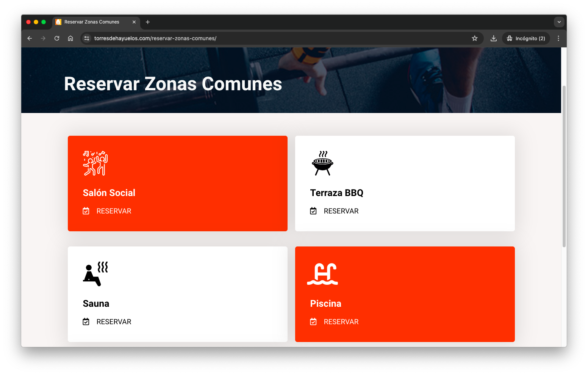Viewport: 588px width, 375px height.
Task: Click the Salón Social heading
Action: [x=109, y=193]
